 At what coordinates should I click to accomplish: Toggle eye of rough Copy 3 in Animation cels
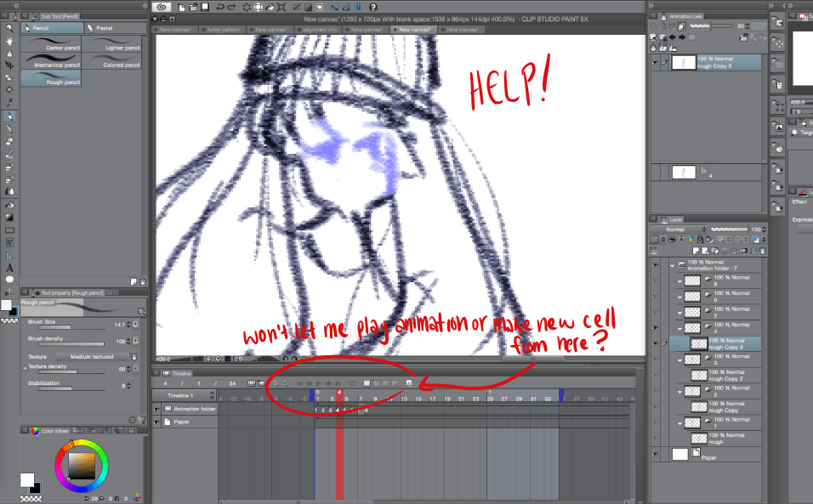click(x=655, y=63)
